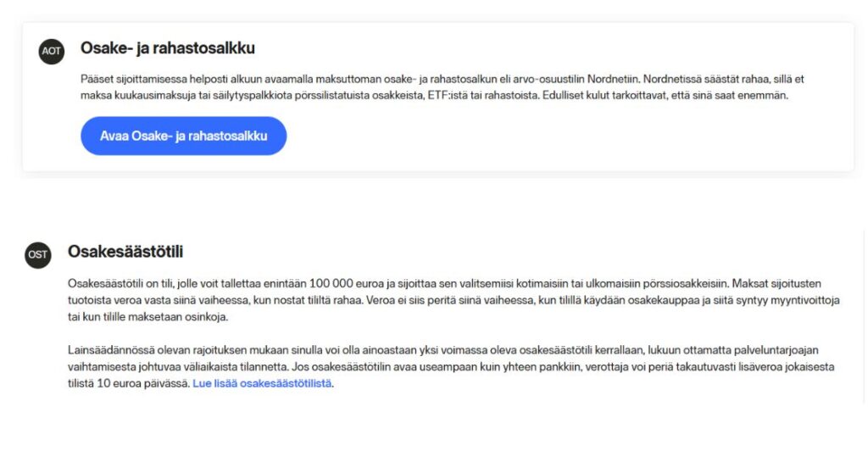Click the AOT round badge icon
The height and width of the screenshot is (468, 868).
tap(52, 51)
